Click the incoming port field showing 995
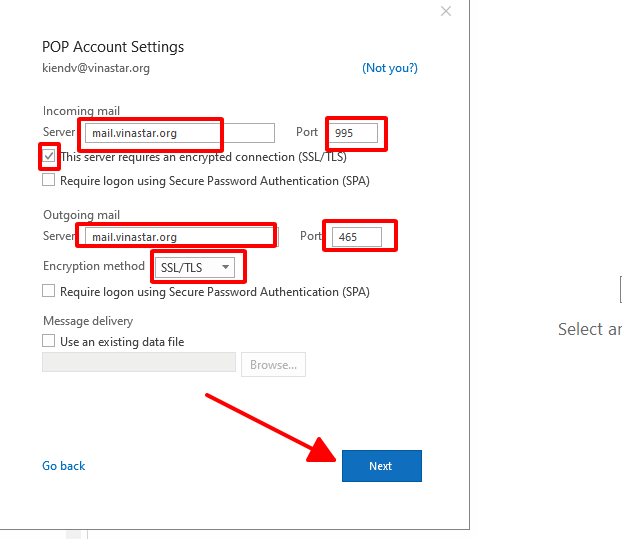622x539 pixels. (x=357, y=132)
